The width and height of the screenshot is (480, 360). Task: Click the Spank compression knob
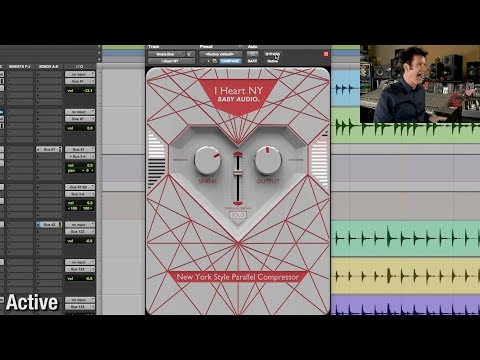207,160
